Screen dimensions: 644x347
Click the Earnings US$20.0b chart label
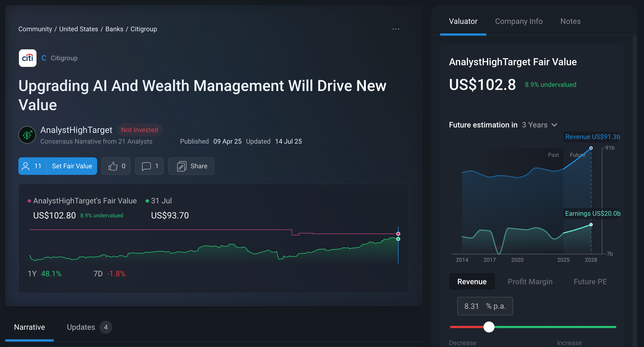click(x=592, y=214)
